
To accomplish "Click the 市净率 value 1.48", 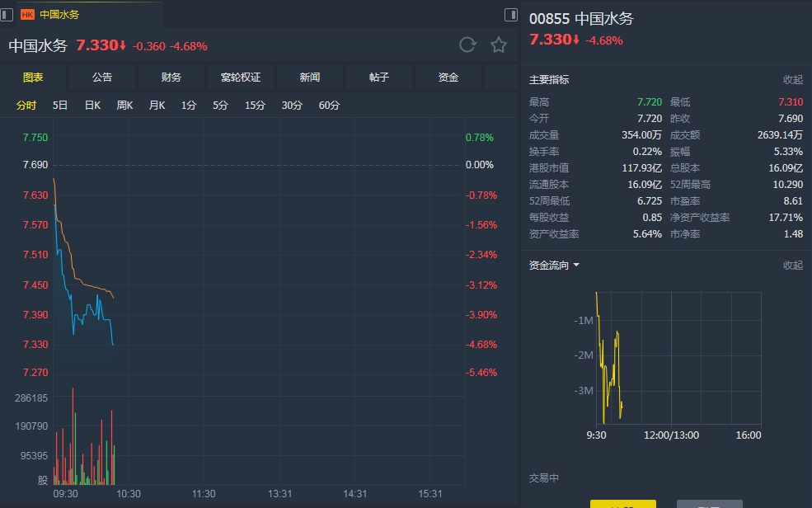I will tap(793, 234).
